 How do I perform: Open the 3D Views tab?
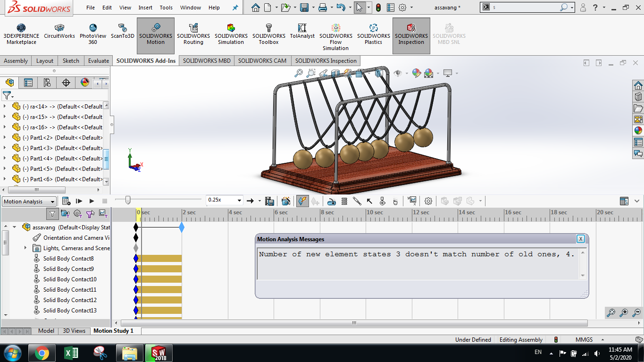(74, 331)
